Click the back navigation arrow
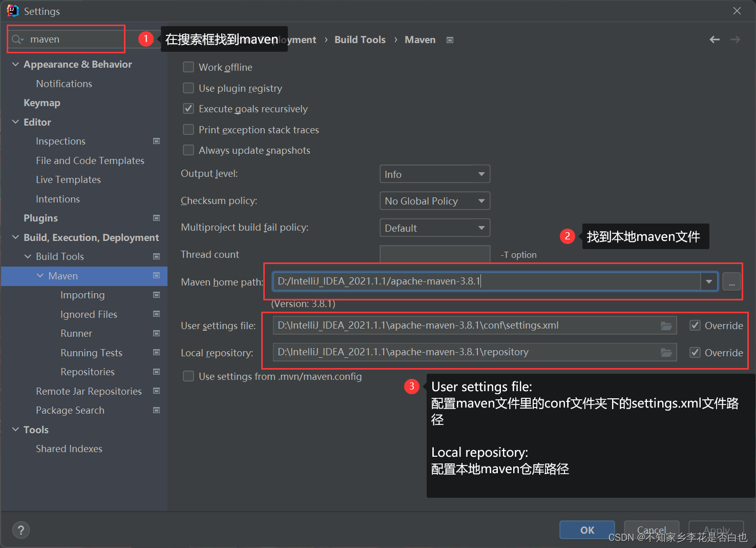756x548 pixels. (x=714, y=39)
